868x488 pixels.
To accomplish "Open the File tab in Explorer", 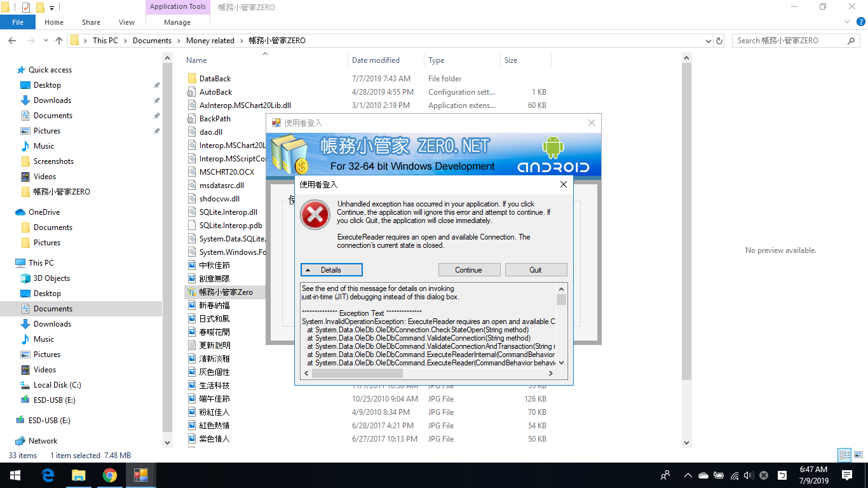I will click(x=18, y=22).
